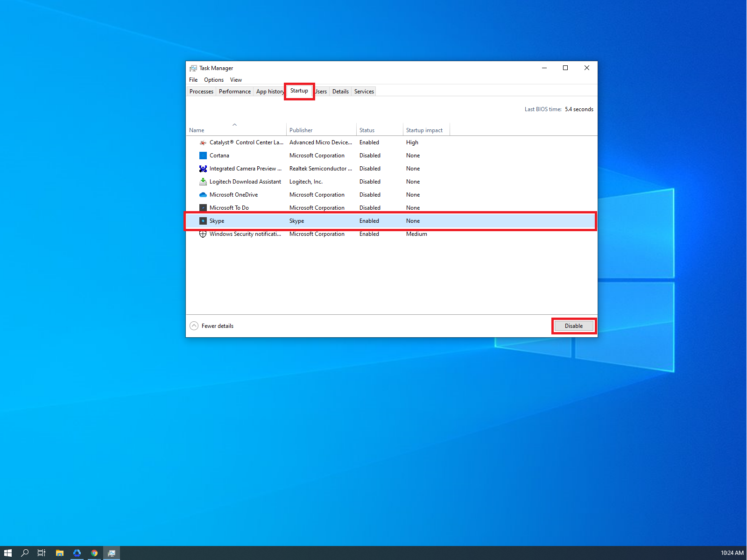Screen dimensions: 747x560
Task: Click the sort arrow on the Name column
Action: (x=235, y=125)
